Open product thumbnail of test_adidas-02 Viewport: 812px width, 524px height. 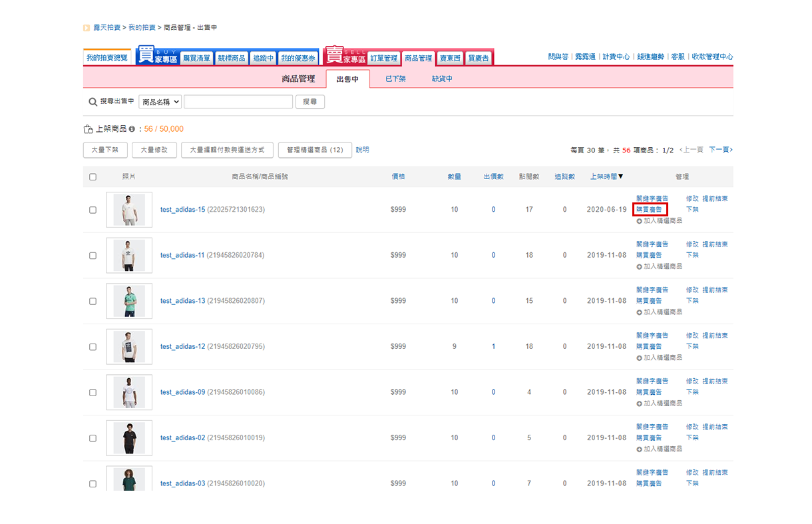point(129,437)
